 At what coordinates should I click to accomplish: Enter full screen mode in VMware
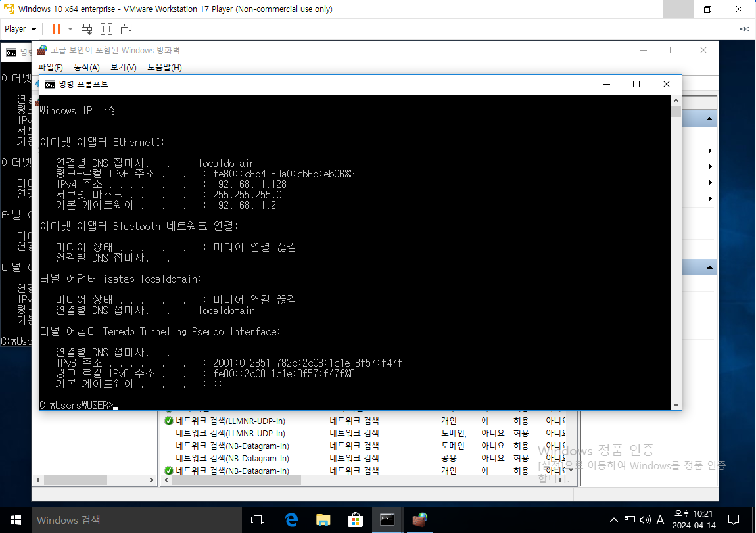pos(106,29)
